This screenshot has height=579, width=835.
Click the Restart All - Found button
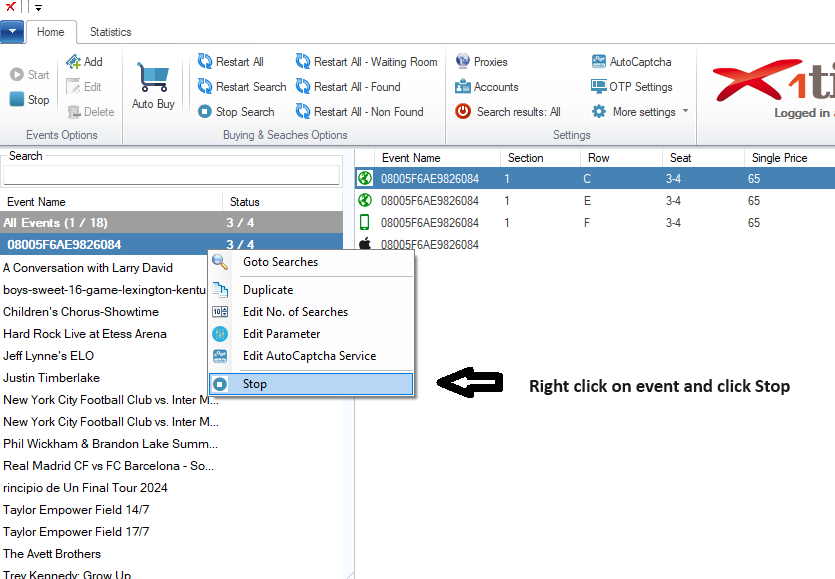tap(348, 87)
